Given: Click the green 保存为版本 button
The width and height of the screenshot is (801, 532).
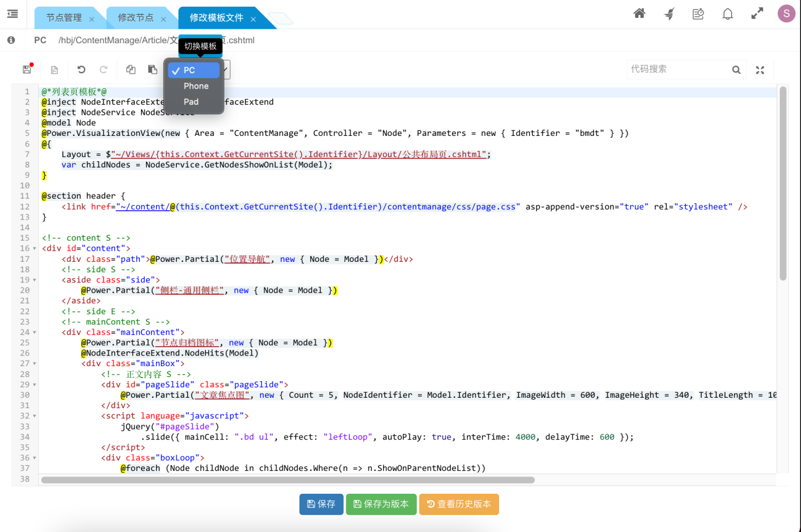Looking at the screenshot, I should (x=381, y=504).
